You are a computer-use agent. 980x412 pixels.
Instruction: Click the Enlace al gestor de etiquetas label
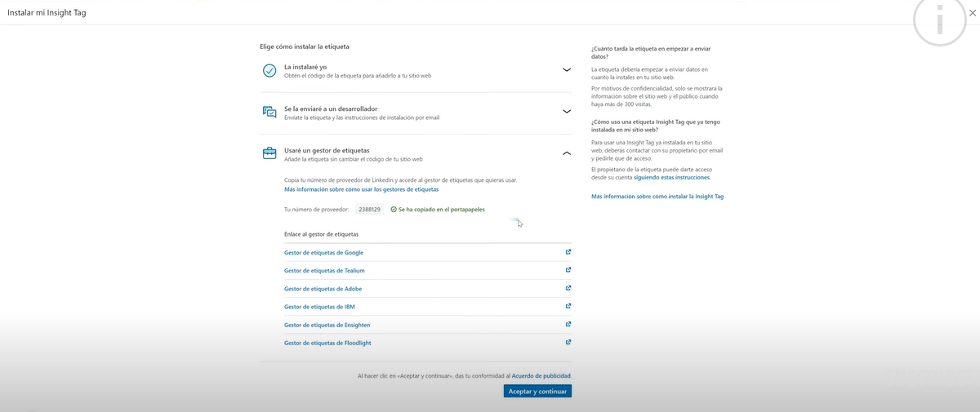coord(321,234)
